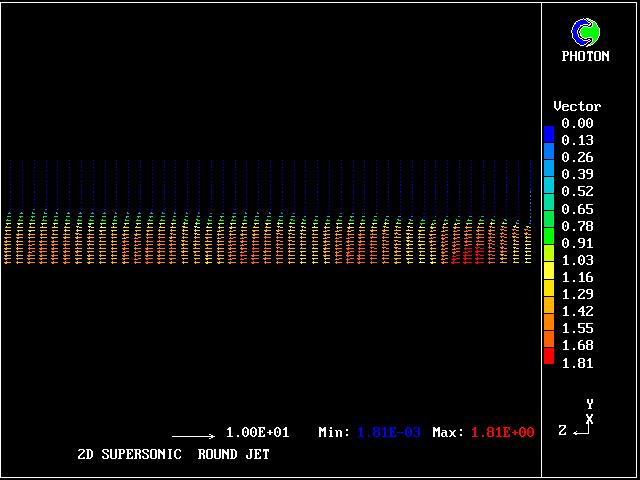Click the red Max value readout
Viewport: 640px width, 480px height.
tap(502, 433)
